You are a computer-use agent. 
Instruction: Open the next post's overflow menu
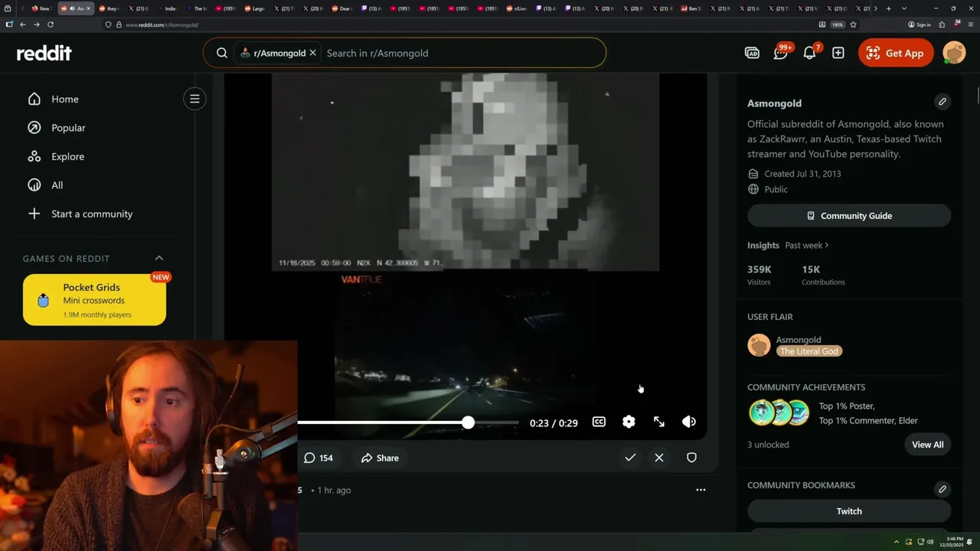tap(701, 490)
